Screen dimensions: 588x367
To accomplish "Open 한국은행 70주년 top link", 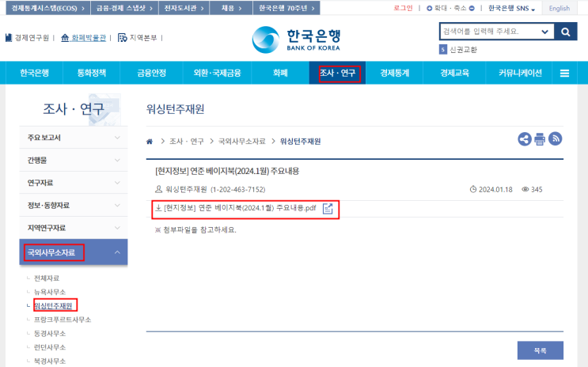I will [x=286, y=8].
